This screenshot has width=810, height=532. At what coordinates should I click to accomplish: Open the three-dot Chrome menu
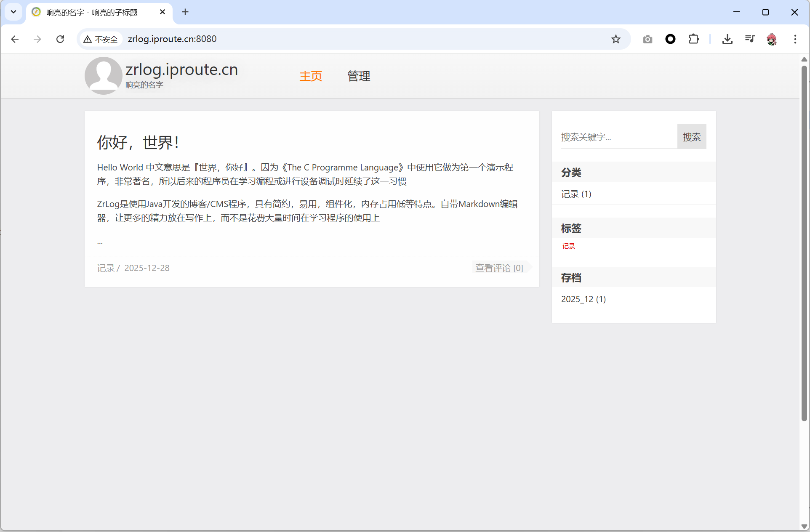795,39
